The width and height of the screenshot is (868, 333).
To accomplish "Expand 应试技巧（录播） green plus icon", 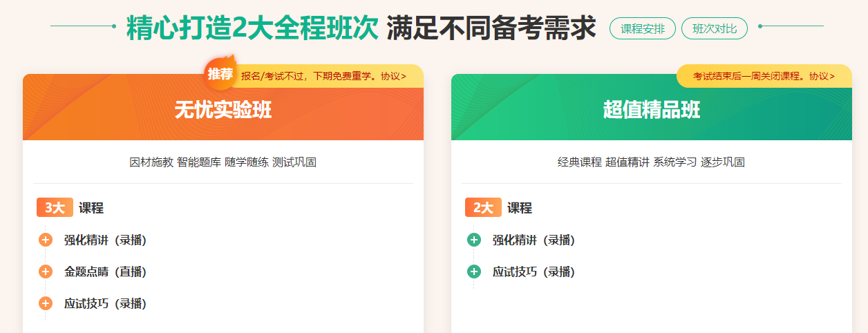I will pyautogui.click(x=474, y=272).
